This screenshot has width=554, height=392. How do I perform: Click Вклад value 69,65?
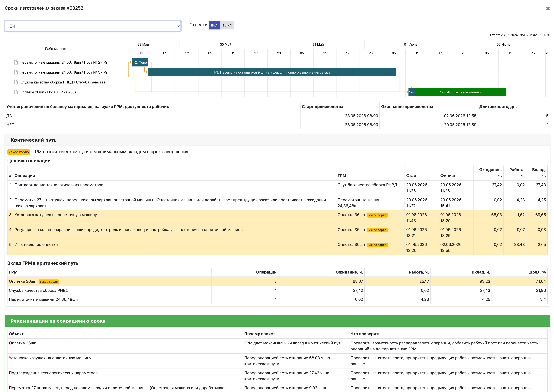(x=540, y=215)
